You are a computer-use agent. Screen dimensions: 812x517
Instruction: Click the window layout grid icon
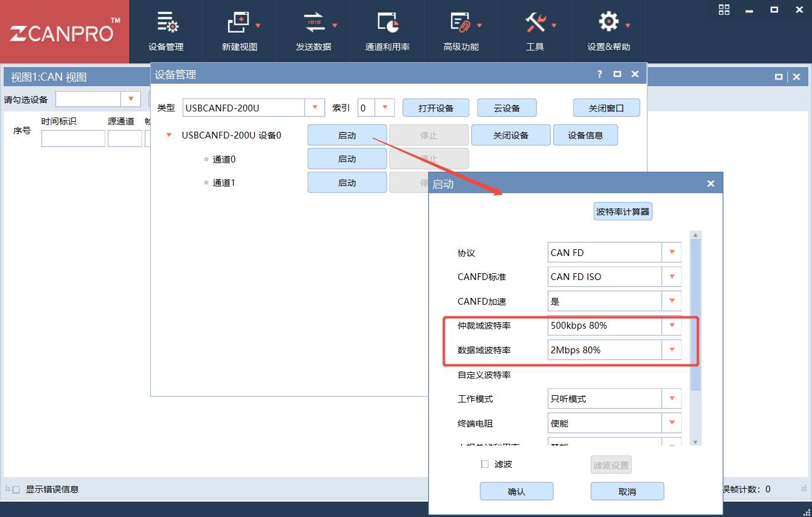click(724, 9)
